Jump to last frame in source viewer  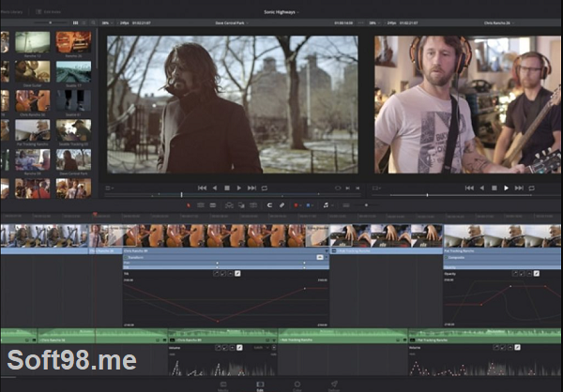click(252, 188)
